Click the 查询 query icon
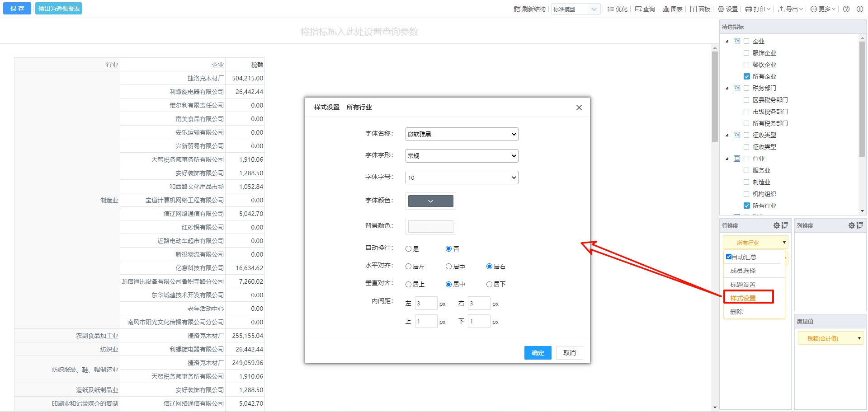 pyautogui.click(x=638, y=9)
